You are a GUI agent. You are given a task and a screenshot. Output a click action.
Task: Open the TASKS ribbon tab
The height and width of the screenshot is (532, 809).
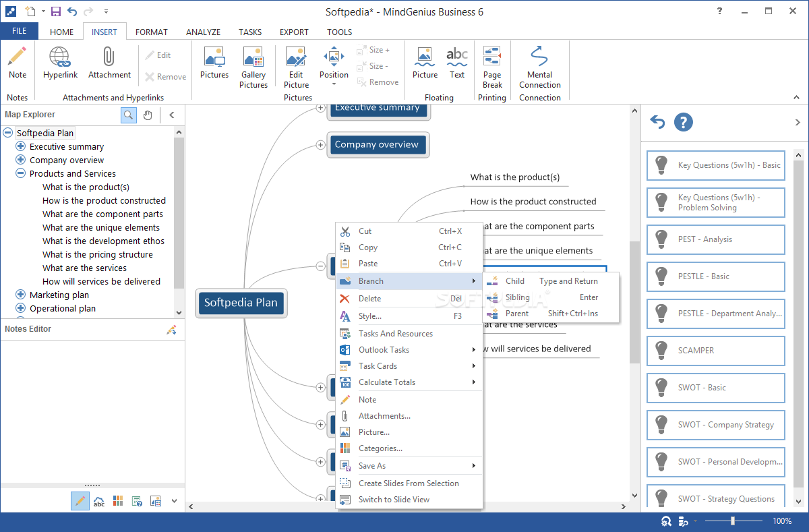point(250,32)
